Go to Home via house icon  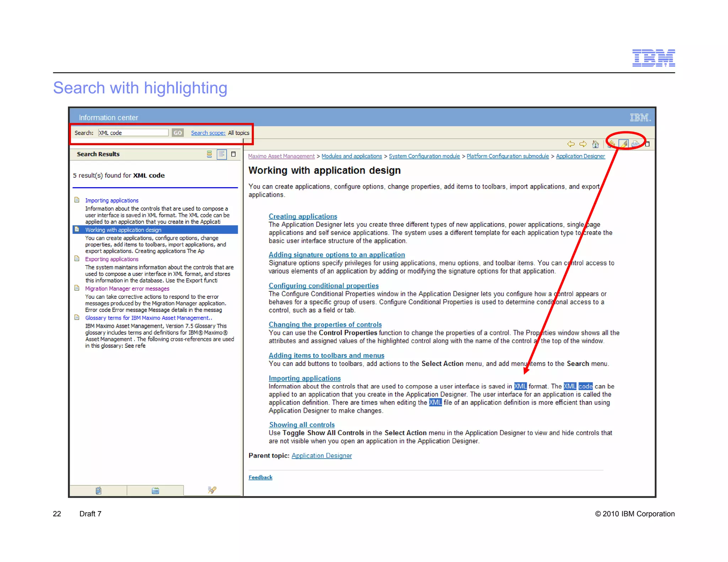coord(595,144)
